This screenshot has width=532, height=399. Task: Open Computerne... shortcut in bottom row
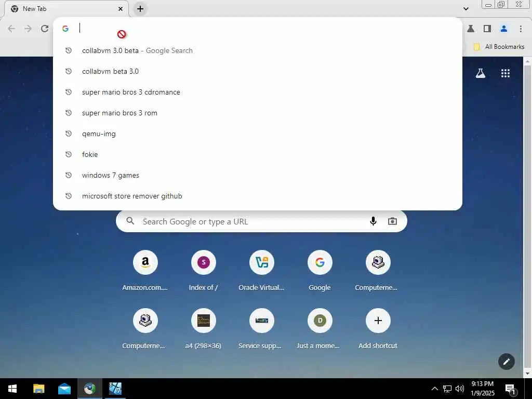point(145,329)
